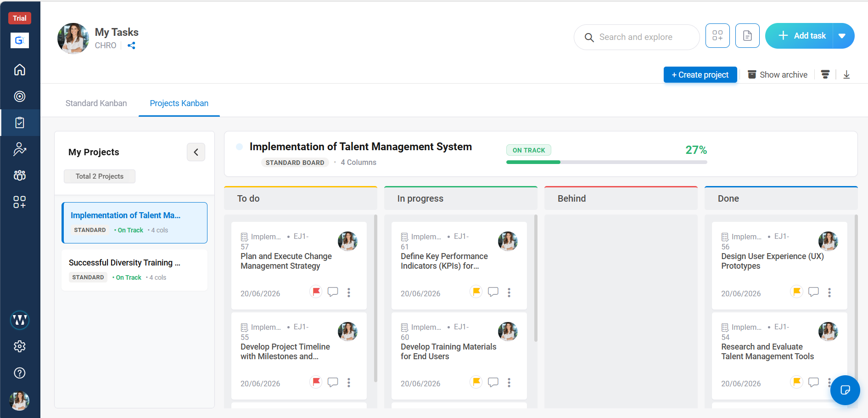868x418 pixels.
Task: Click the download icon in toolbar
Action: 846,74
